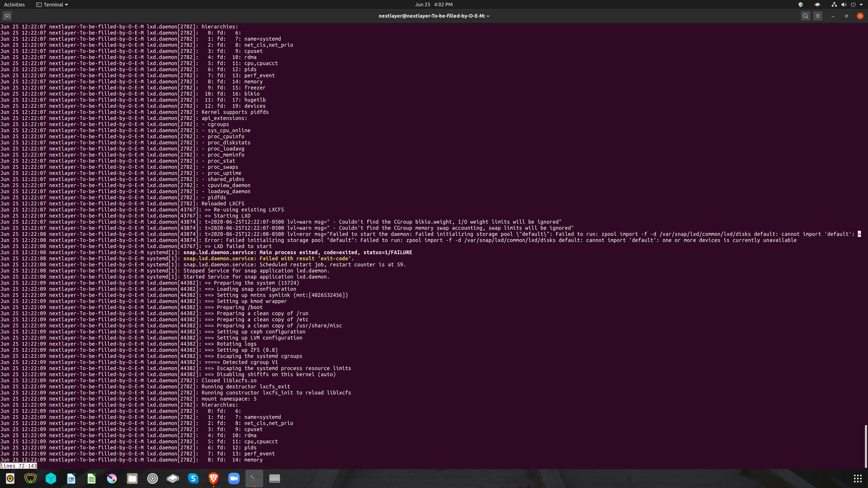
Task: Click the search icon in the terminal titlebar
Action: point(805,15)
